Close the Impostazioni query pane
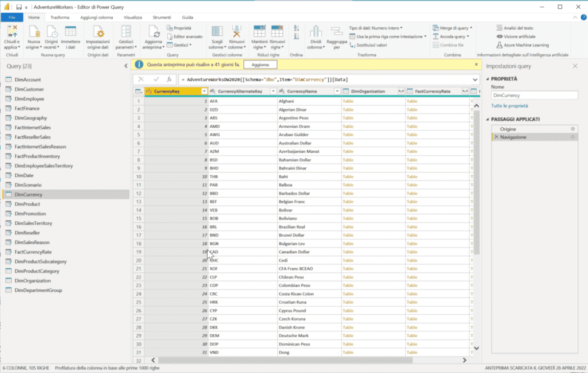This screenshot has height=373, width=588. click(x=575, y=66)
